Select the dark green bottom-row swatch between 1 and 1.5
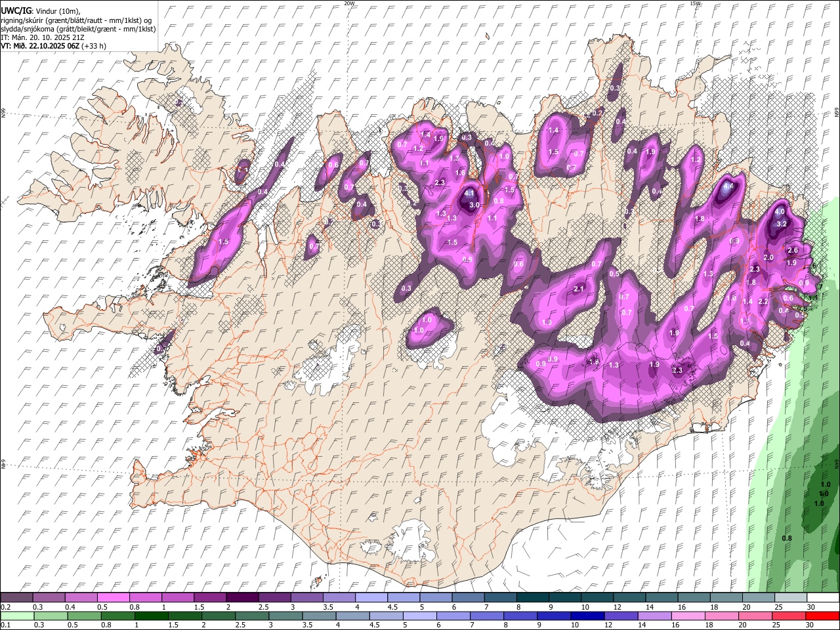Image resolution: width=840 pixels, height=630 pixels. (151, 616)
